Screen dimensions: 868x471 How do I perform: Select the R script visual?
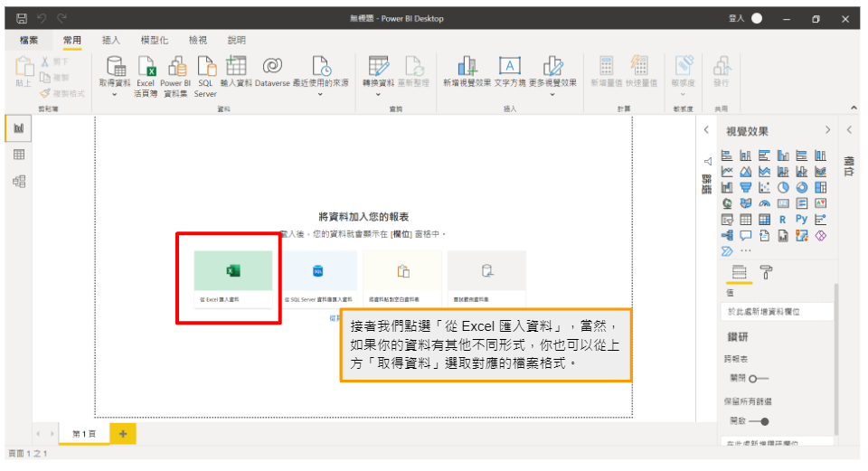[x=783, y=220]
